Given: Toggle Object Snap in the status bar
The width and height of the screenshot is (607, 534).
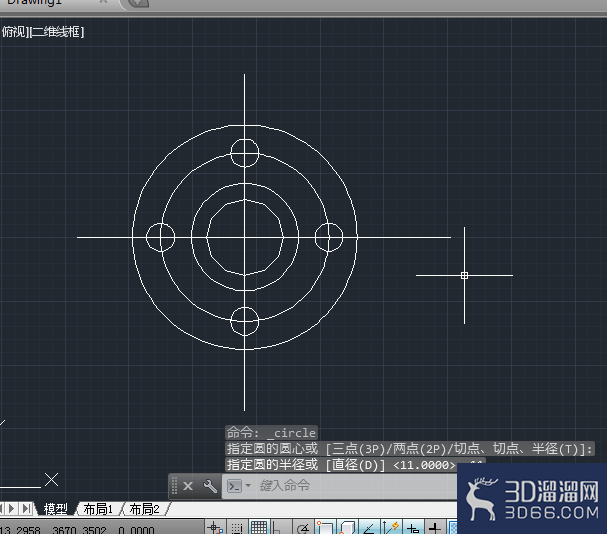Looking at the screenshot, I should pos(324,528).
